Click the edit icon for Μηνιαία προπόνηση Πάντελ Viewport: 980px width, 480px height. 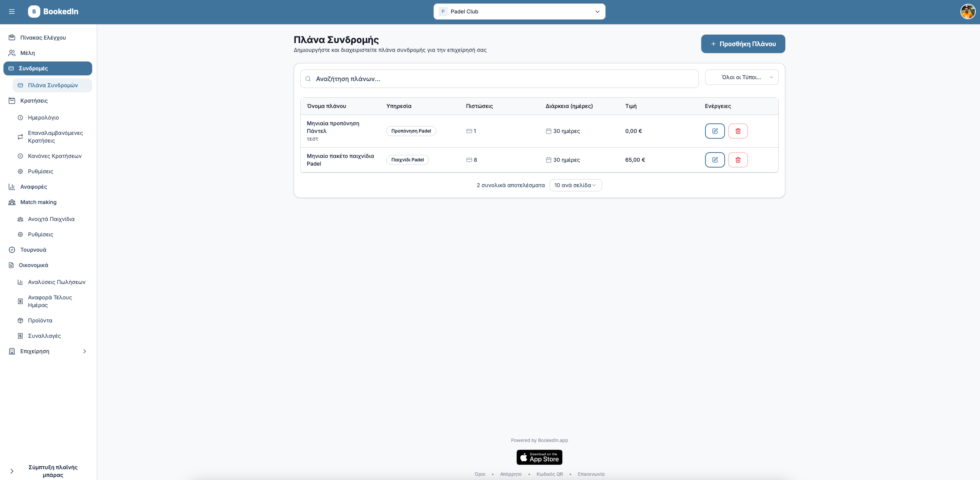click(714, 131)
